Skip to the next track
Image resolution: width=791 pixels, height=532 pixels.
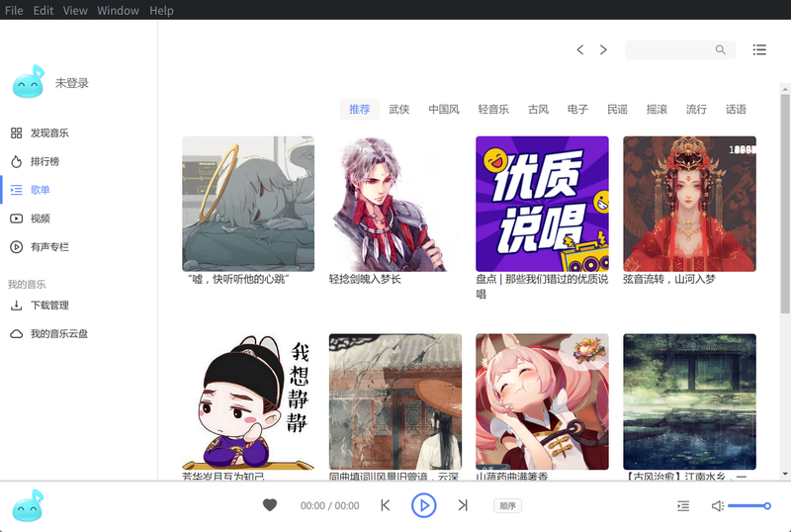462,505
